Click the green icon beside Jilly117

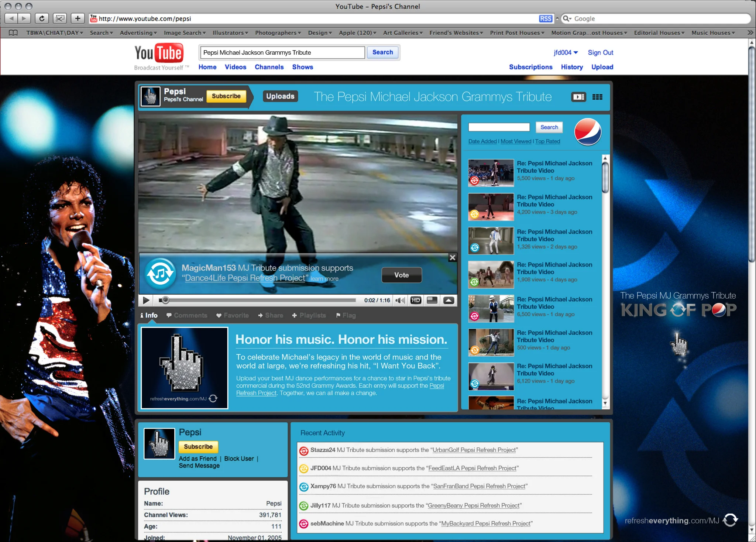pos(303,505)
